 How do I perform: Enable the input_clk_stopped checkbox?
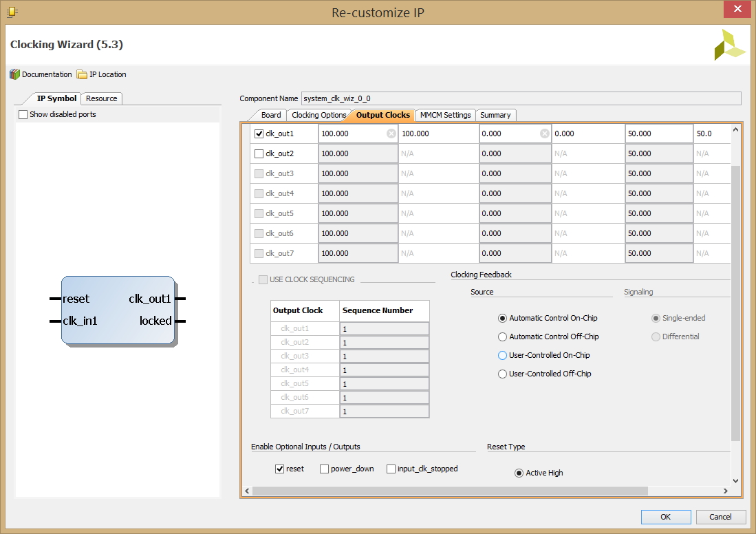[391, 469]
